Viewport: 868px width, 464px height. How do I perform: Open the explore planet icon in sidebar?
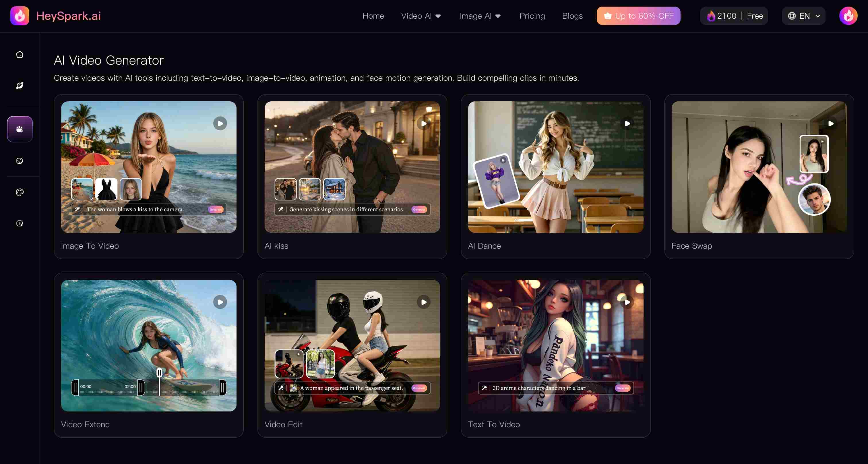[20, 86]
